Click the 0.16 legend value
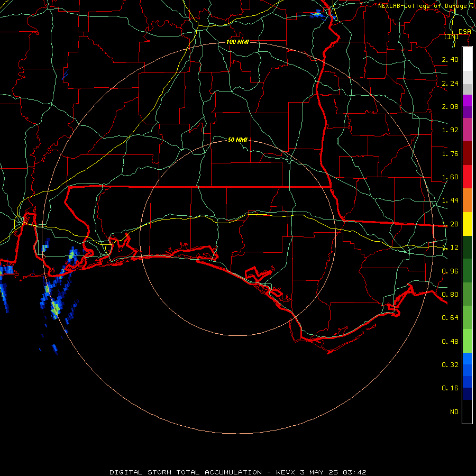Image resolution: width=476 pixels, height=476 pixels. tap(450, 388)
